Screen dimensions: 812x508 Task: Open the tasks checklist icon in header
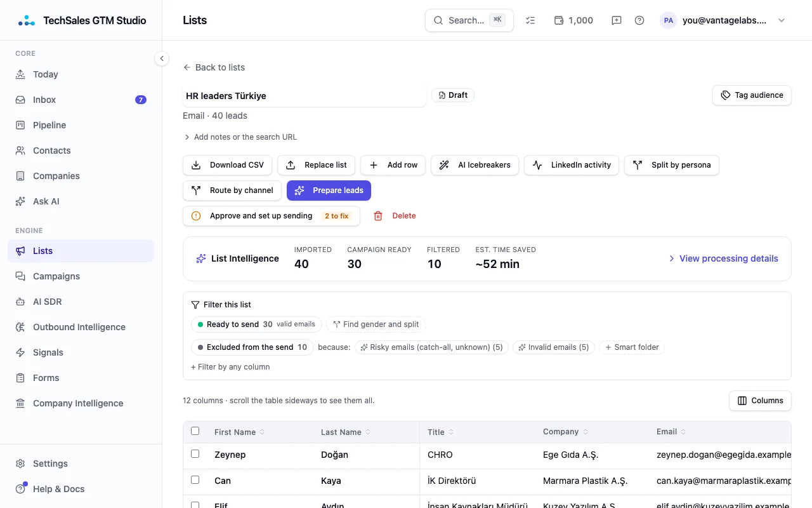coord(531,20)
